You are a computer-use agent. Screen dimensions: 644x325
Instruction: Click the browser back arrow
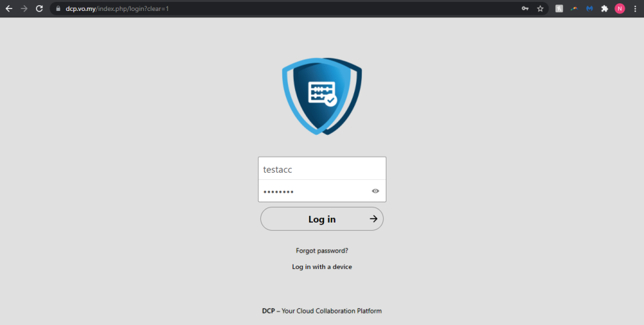9,9
